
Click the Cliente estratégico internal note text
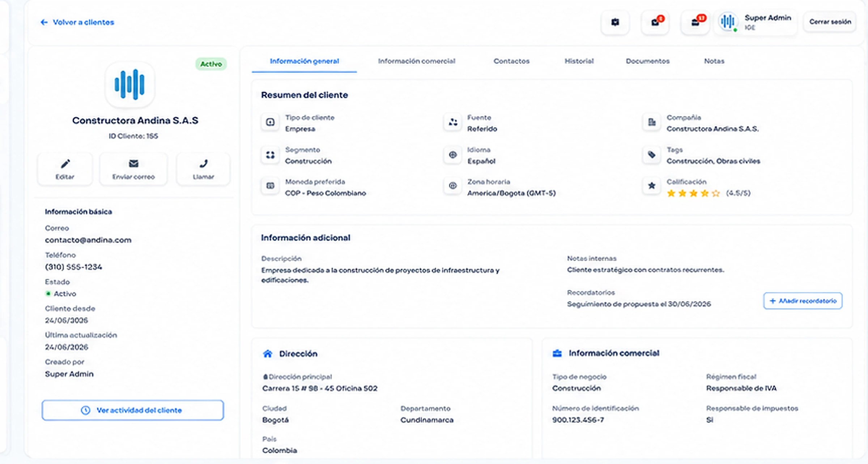[646, 270]
